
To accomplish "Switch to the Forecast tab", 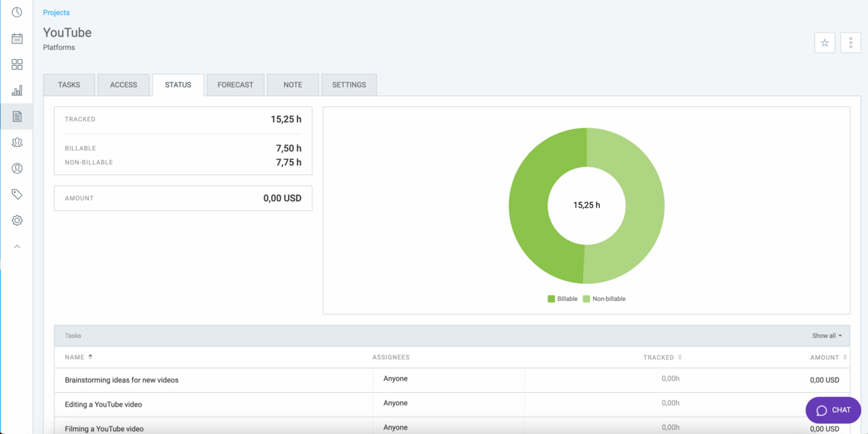I will [x=235, y=85].
